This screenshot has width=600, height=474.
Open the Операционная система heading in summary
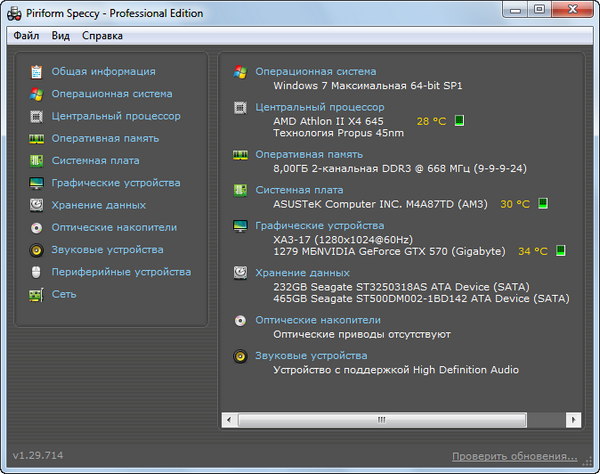[x=315, y=72]
